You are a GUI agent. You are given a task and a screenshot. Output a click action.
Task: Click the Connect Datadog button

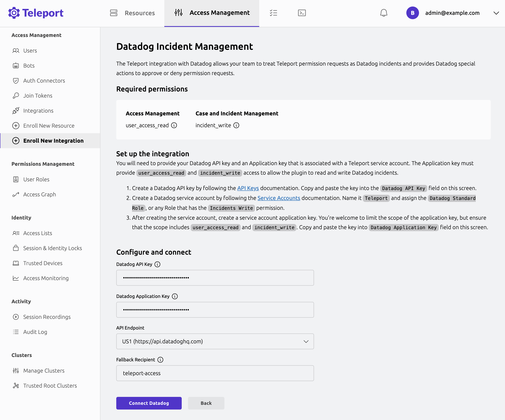[x=149, y=403]
